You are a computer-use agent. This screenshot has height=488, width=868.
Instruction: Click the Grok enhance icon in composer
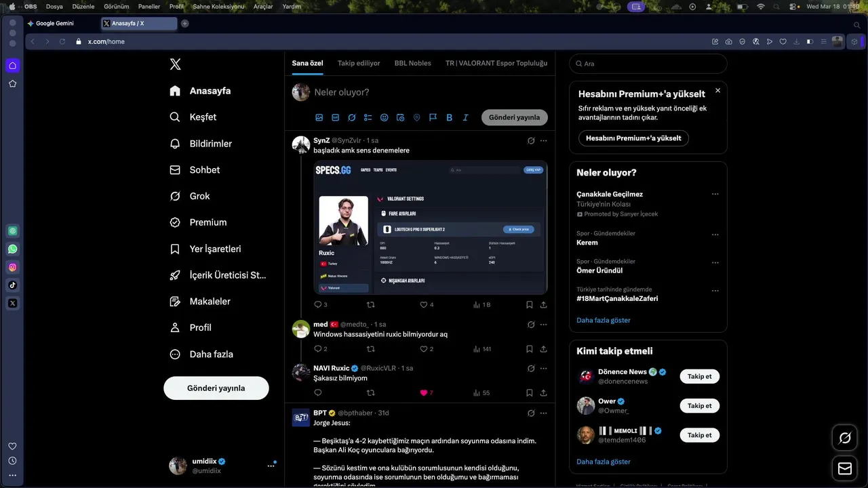coord(352,117)
